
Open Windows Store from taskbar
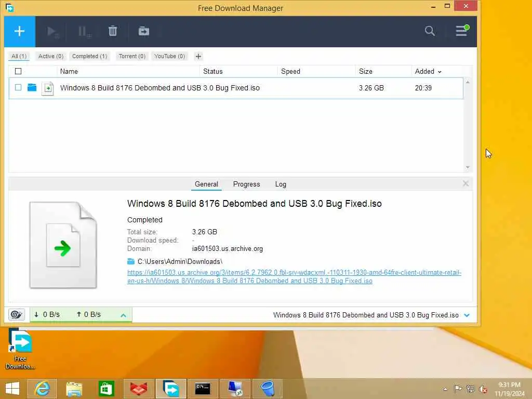106,389
